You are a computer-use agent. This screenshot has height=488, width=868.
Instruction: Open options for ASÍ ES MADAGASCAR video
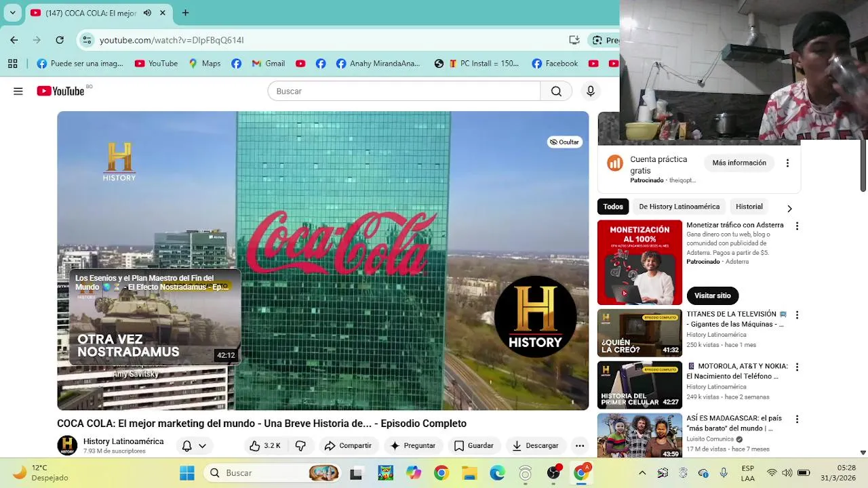point(797,419)
